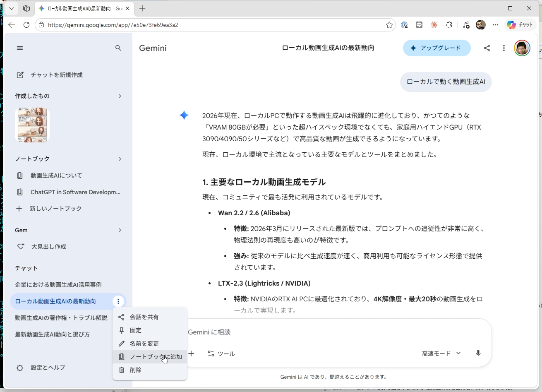Open the header three-dot more menu
The image size is (542, 392).
click(504, 48)
